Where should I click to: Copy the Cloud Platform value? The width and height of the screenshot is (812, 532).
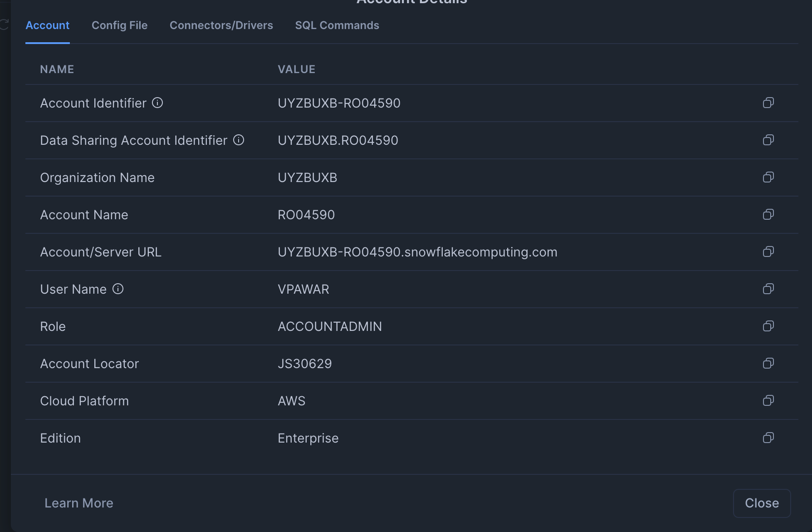coord(768,401)
